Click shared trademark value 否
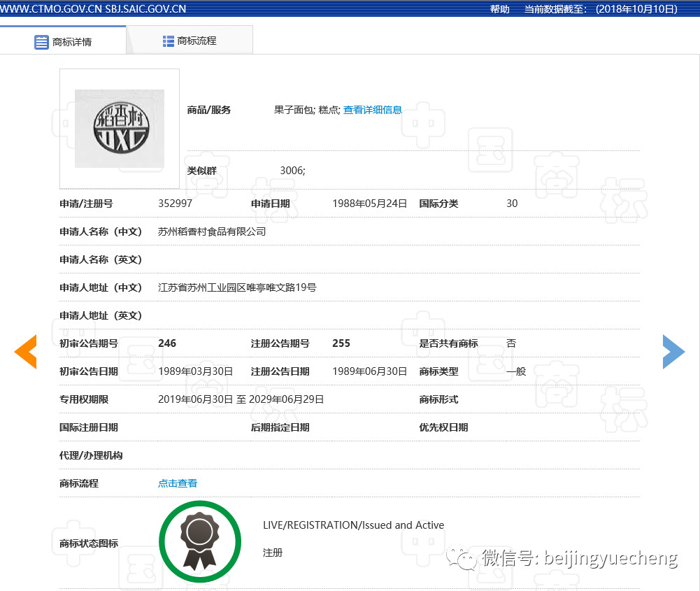The height and width of the screenshot is (591, 700). [x=511, y=343]
